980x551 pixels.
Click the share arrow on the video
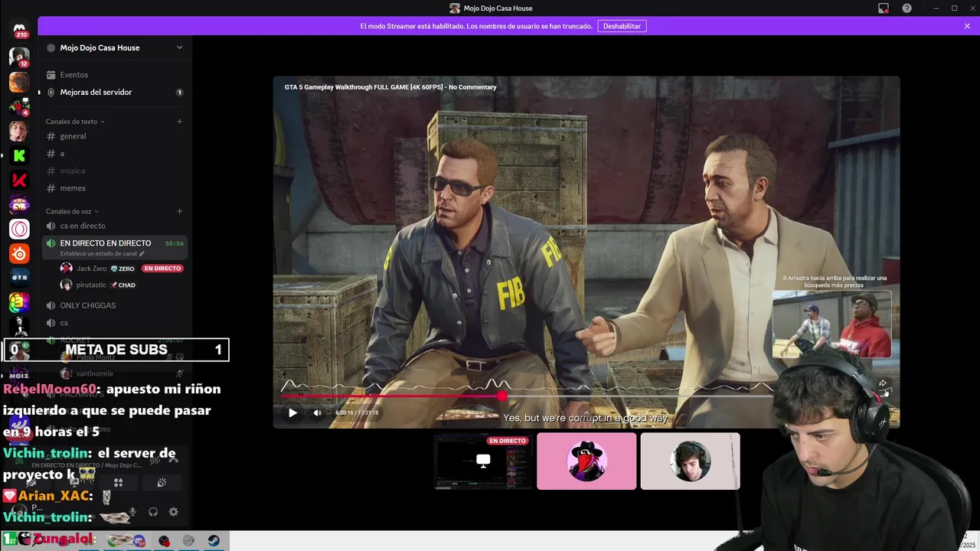point(883,383)
